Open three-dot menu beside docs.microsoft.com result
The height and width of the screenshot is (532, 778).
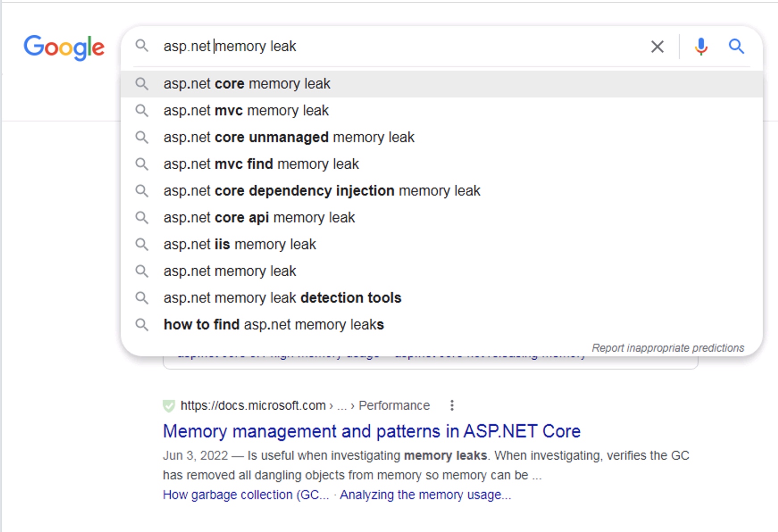[x=452, y=405]
